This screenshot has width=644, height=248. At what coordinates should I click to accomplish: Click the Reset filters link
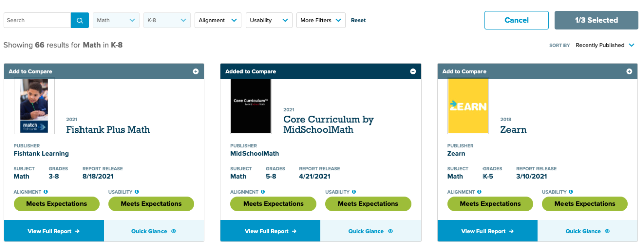pos(358,20)
